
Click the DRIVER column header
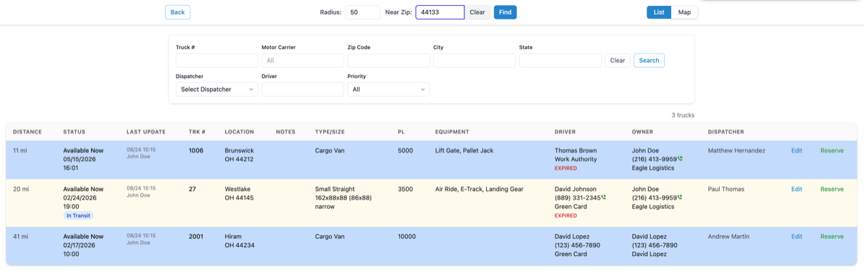pos(565,132)
